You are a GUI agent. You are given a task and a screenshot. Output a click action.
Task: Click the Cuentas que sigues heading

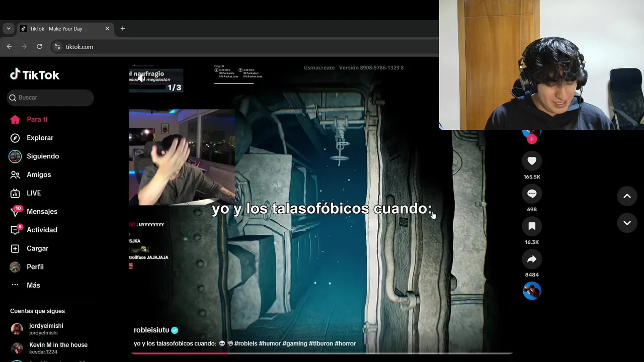pyautogui.click(x=37, y=311)
